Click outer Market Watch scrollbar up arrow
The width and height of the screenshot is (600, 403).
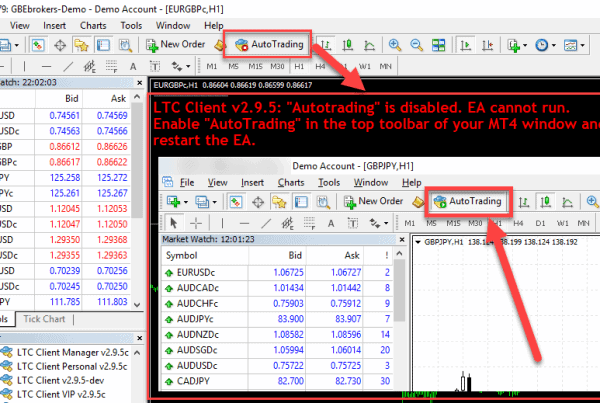coord(137,97)
